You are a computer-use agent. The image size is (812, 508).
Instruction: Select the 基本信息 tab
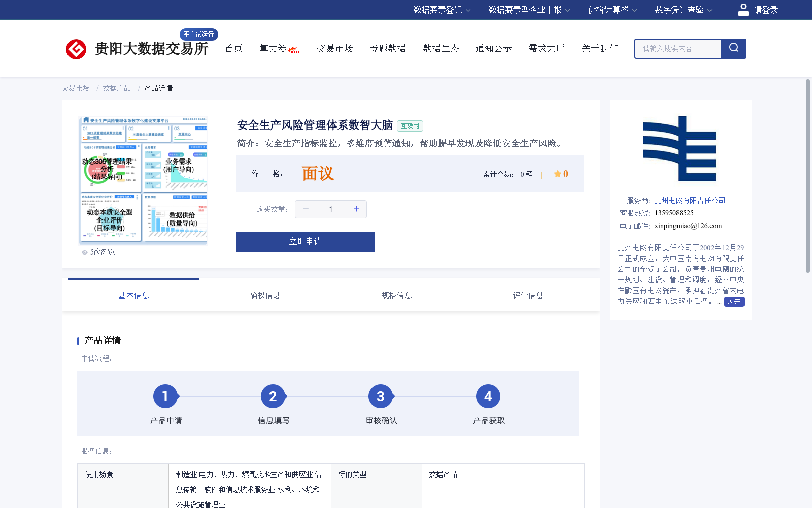coord(133,295)
